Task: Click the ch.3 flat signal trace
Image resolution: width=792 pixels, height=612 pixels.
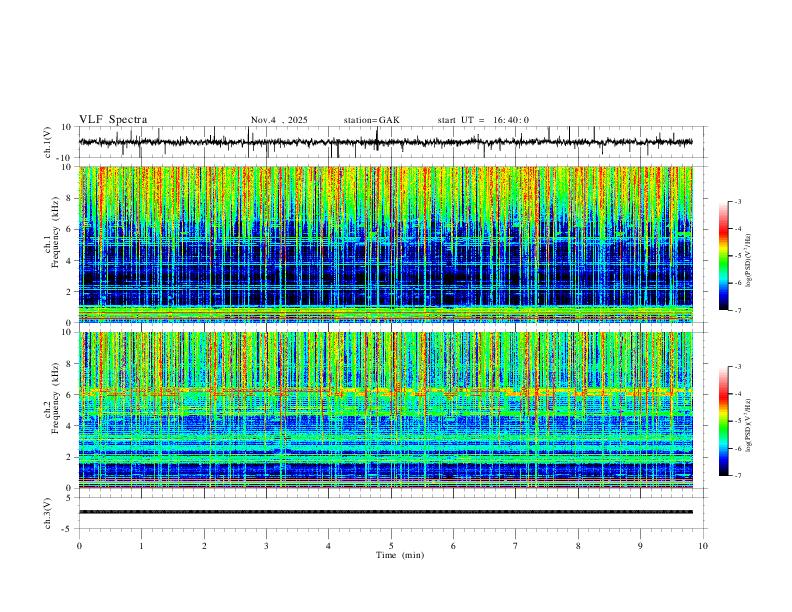Action: [385, 512]
